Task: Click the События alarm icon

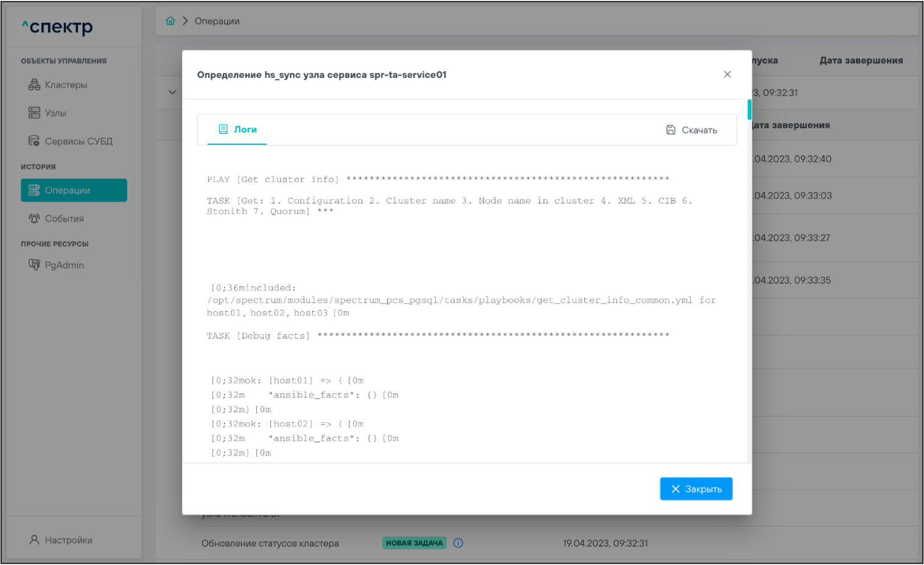Action: coord(34,219)
